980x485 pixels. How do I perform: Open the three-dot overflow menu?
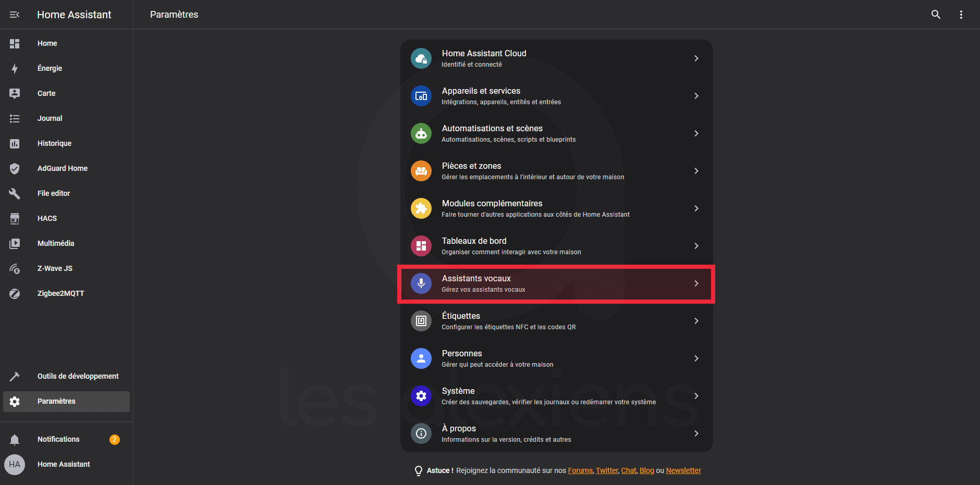[961, 15]
